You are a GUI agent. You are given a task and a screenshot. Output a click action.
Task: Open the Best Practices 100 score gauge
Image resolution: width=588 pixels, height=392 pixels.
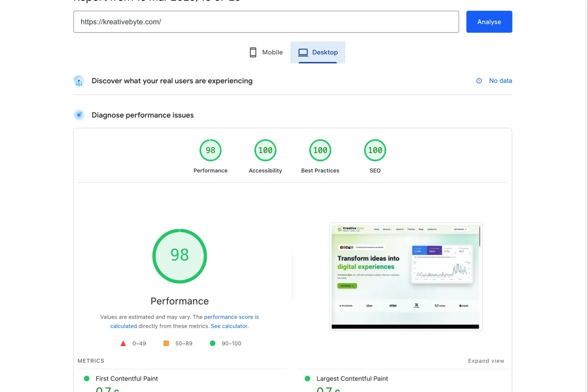[320, 150]
